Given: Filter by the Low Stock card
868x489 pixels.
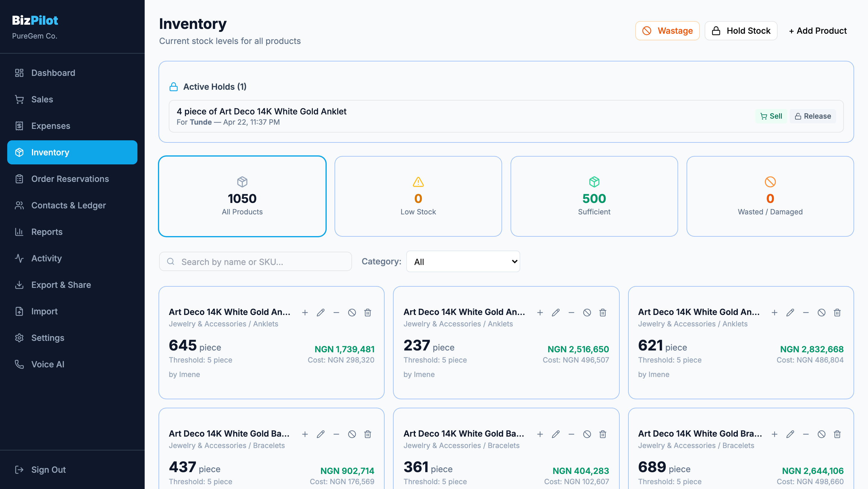Looking at the screenshot, I should point(418,196).
